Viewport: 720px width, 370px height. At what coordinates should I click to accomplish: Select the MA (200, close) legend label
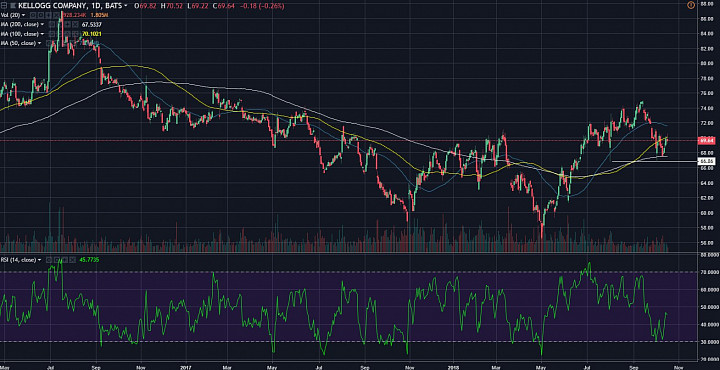(x=20, y=24)
